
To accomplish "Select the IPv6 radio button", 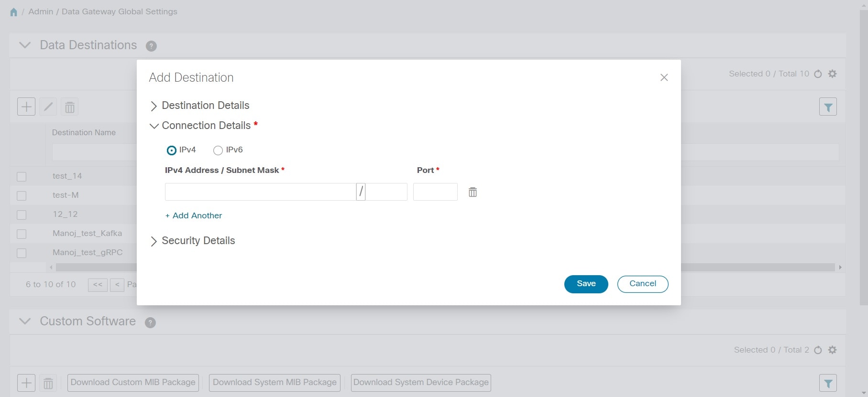I will pos(218,150).
